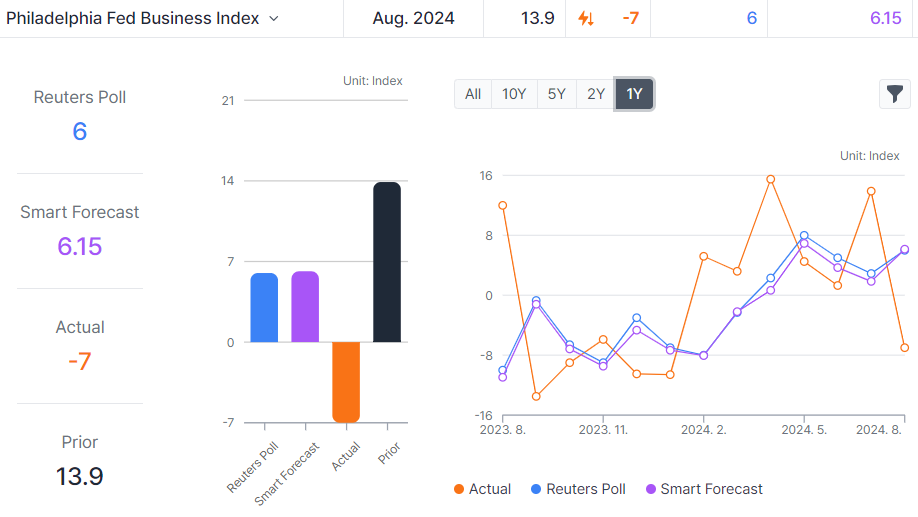
Task: Click the orange up-down arrows icon in header
Action: click(x=586, y=18)
